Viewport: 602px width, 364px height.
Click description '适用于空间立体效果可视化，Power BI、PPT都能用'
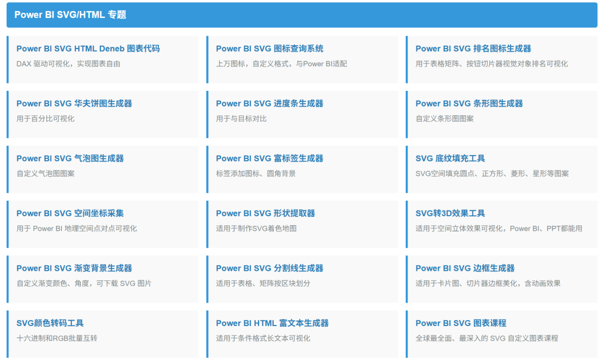tap(499, 229)
